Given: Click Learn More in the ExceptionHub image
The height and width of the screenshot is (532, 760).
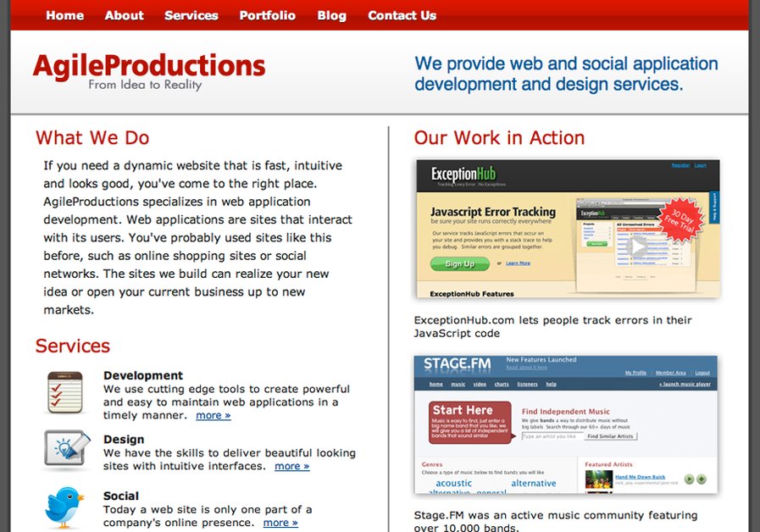Looking at the screenshot, I should (x=519, y=263).
